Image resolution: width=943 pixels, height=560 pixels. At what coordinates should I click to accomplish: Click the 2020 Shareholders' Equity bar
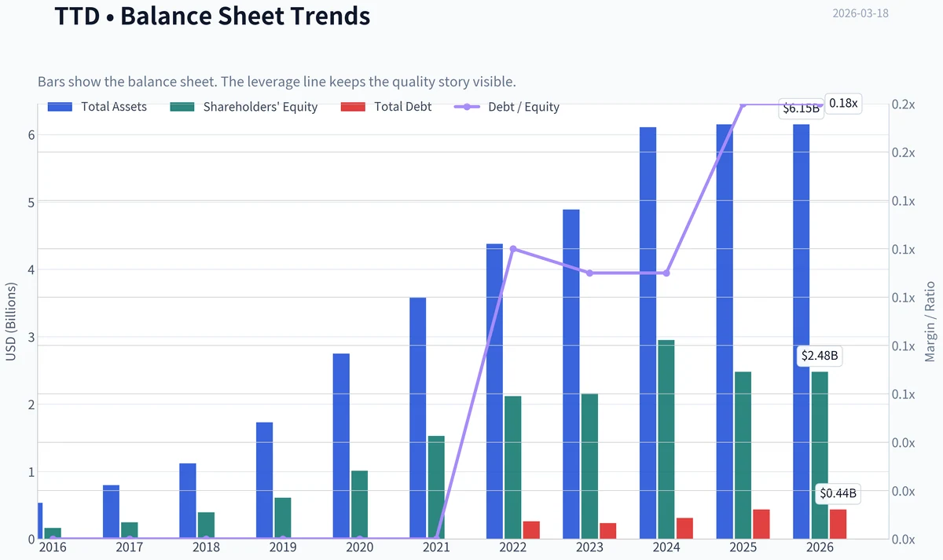[359, 504]
